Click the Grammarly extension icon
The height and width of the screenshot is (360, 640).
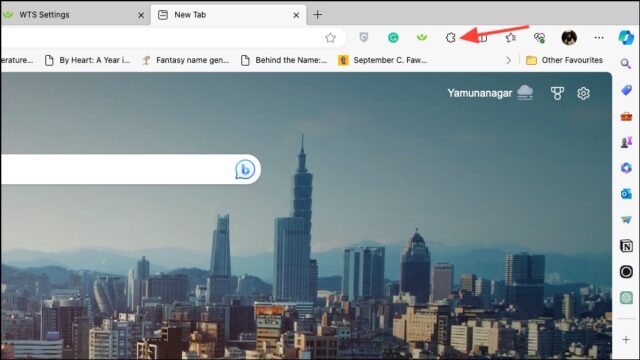coord(393,38)
